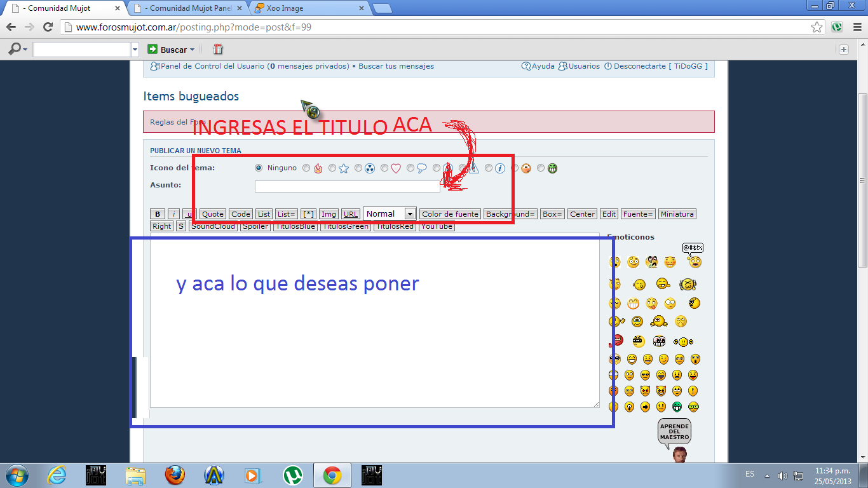This screenshot has width=868, height=488.
Task: Click the red gift icon in search toolbar
Action: 218,50
